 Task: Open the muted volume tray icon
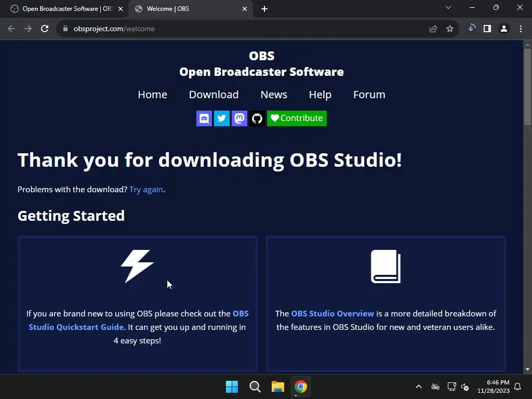[x=465, y=387]
